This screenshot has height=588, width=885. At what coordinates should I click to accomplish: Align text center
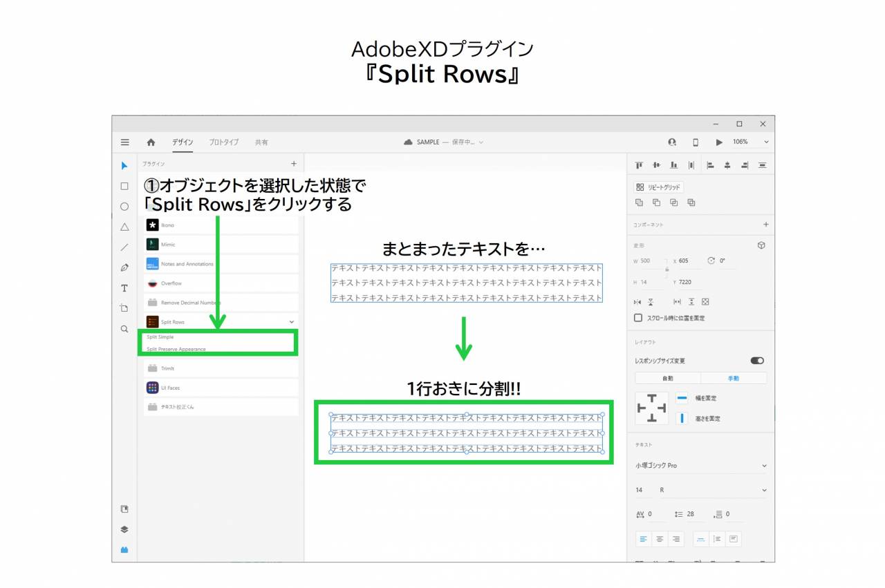coord(660,539)
